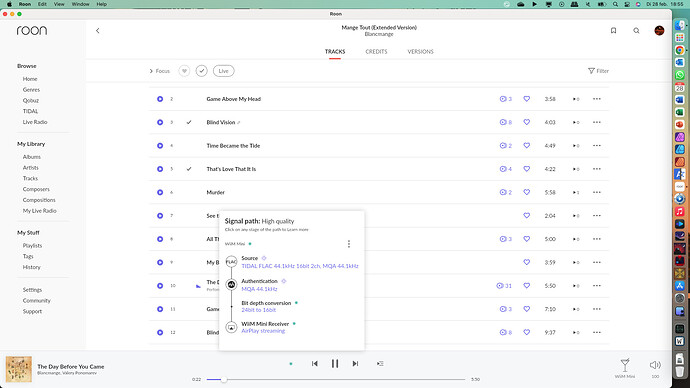Open Settings in sidebar

pyautogui.click(x=32, y=289)
